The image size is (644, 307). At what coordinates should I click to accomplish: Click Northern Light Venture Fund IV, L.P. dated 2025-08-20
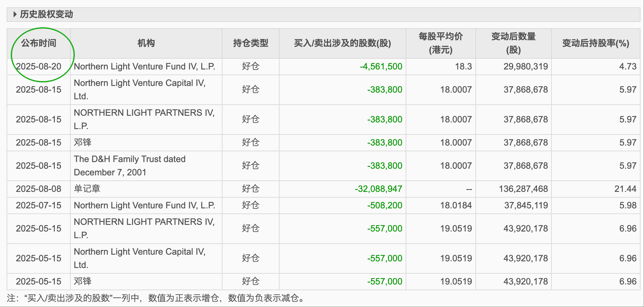(x=145, y=66)
